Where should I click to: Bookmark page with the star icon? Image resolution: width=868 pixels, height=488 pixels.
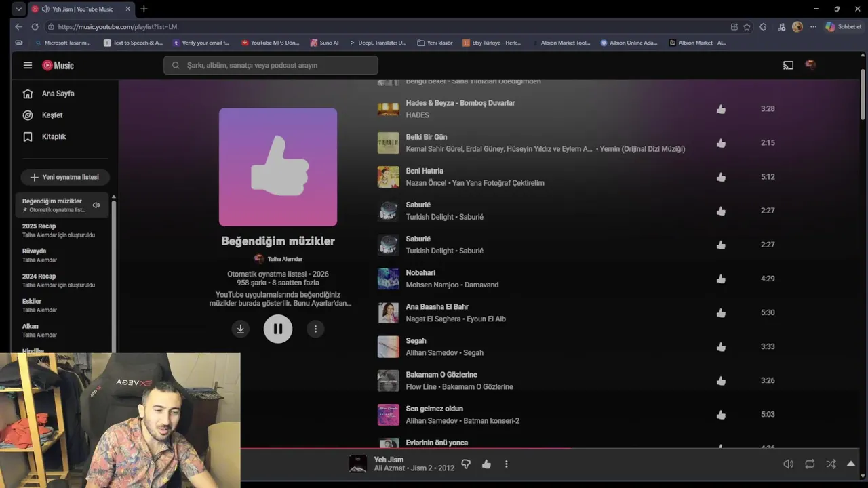747,27
